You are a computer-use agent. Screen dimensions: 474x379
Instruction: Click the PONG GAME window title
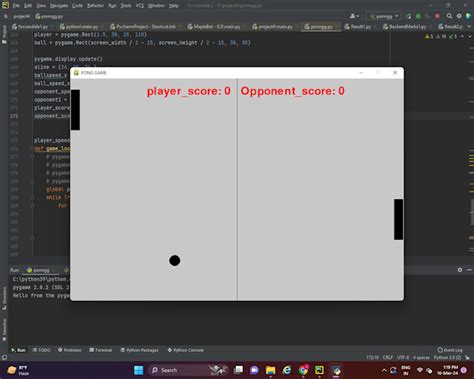[93, 73]
